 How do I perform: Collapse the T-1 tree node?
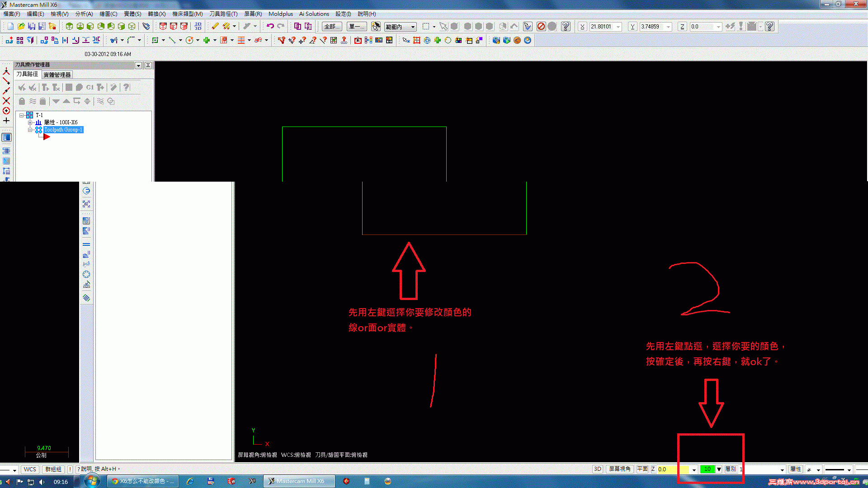pos(21,115)
